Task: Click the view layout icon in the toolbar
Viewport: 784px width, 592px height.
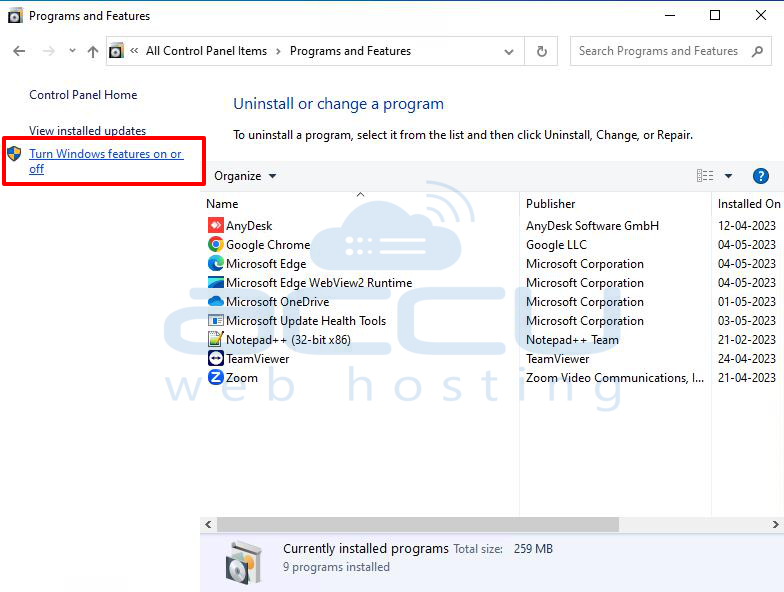Action: pyautogui.click(x=705, y=176)
